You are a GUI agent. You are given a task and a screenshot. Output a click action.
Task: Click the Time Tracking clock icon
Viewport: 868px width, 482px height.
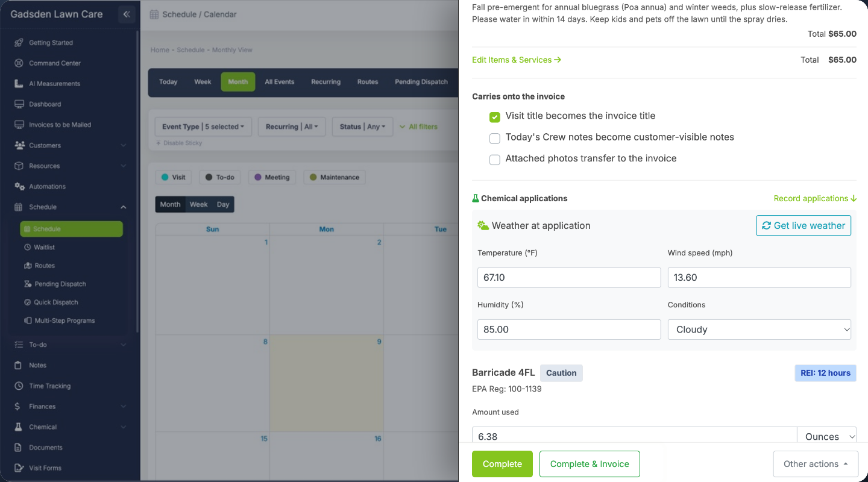pyautogui.click(x=19, y=386)
